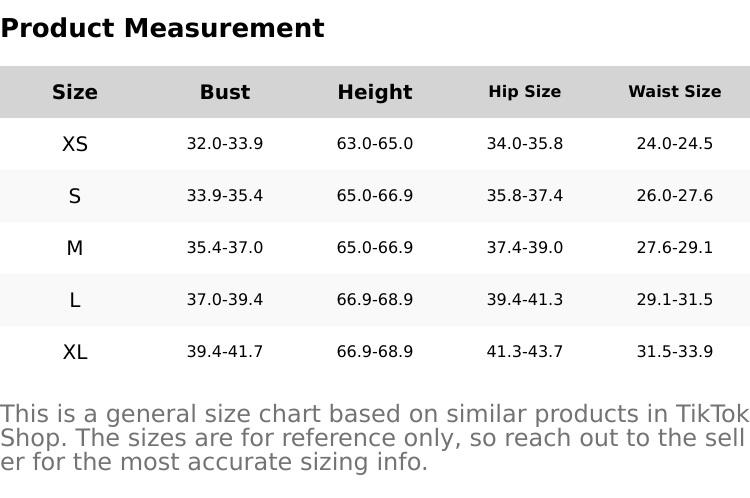This screenshot has width=750, height=498.
Task: Click the Product Measurement heading
Action: pyautogui.click(x=162, y=28)
